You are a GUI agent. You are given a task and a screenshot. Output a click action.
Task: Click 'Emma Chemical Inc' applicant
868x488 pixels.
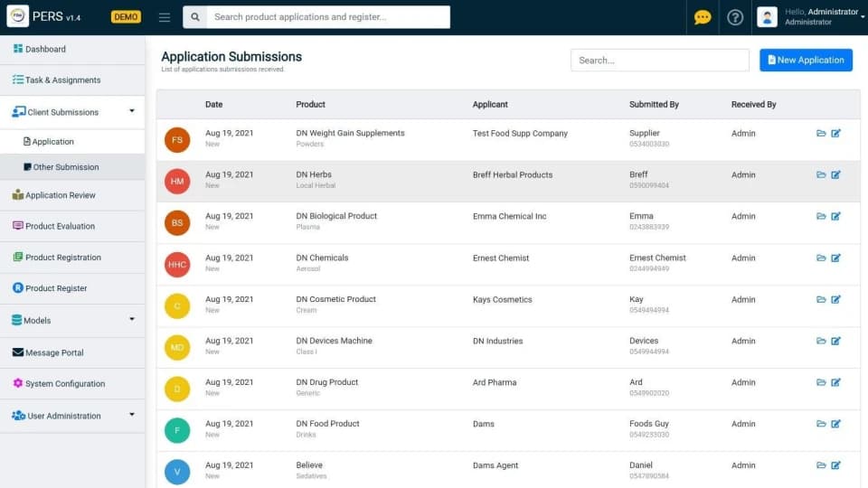(509, 216)
